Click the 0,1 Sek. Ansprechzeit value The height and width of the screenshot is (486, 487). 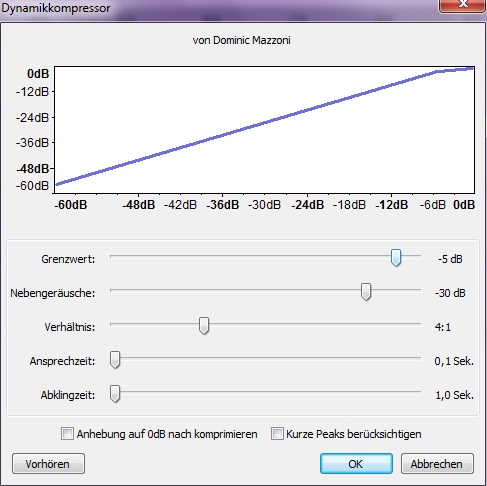(x=454, y=361)
